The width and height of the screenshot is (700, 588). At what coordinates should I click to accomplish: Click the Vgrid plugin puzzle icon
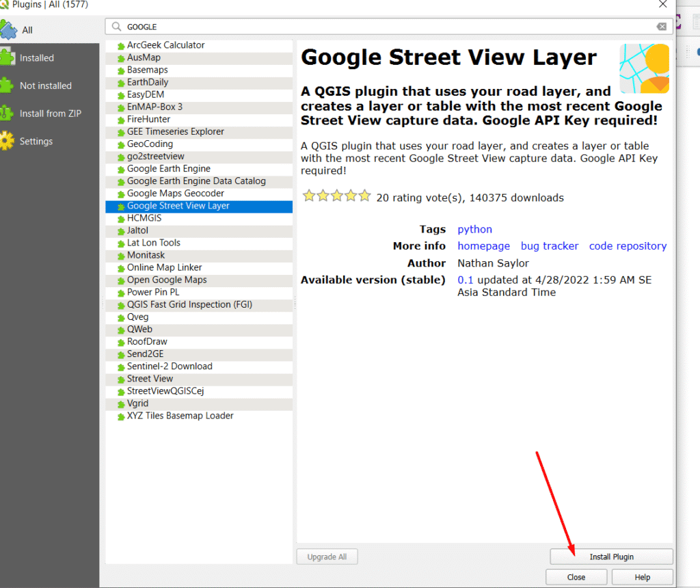pos(120,404)
